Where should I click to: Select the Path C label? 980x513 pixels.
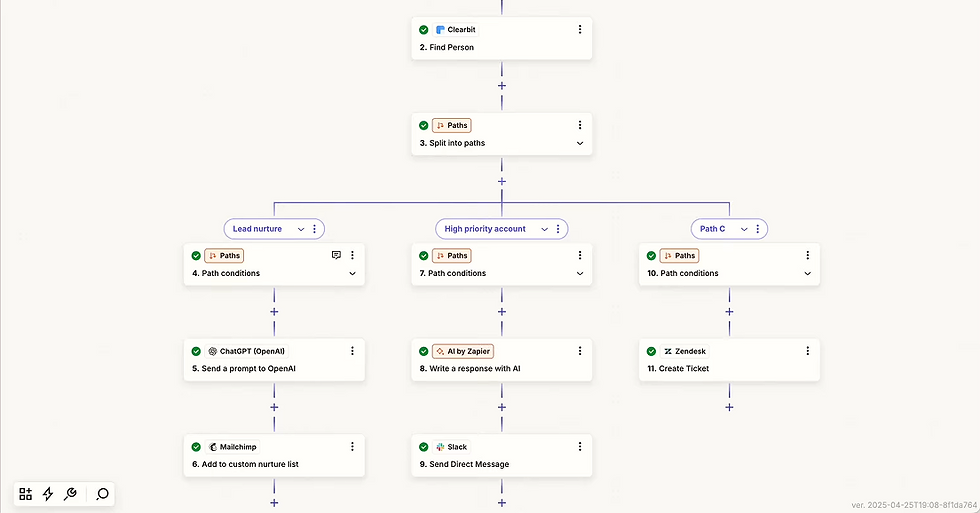(x=713, y=229)
